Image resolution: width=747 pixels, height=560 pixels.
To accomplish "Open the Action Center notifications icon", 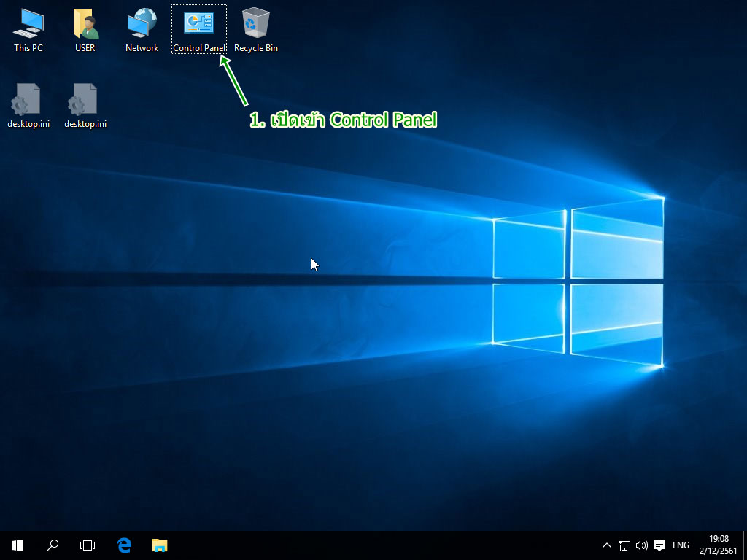I will click(x=659, y=545).
